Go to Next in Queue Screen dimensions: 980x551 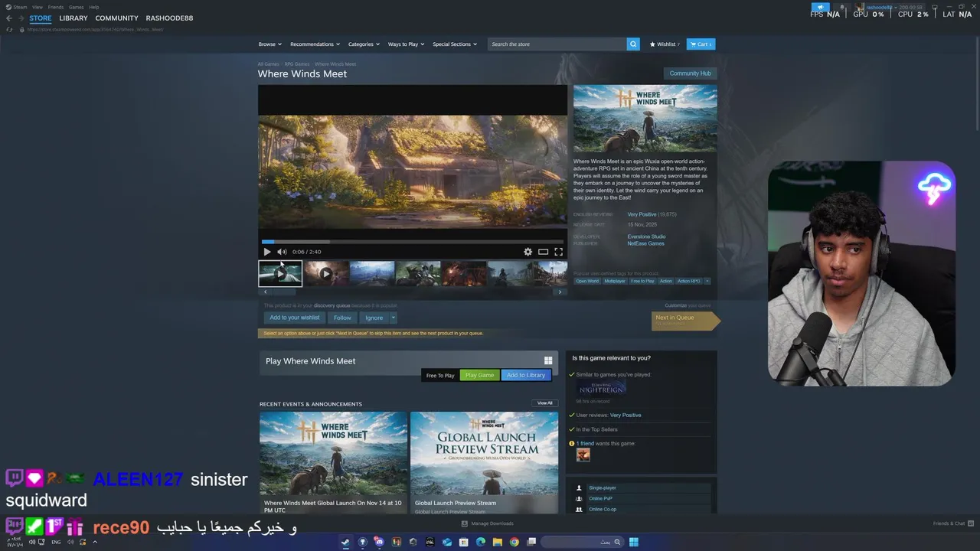[x=685, y=321]
